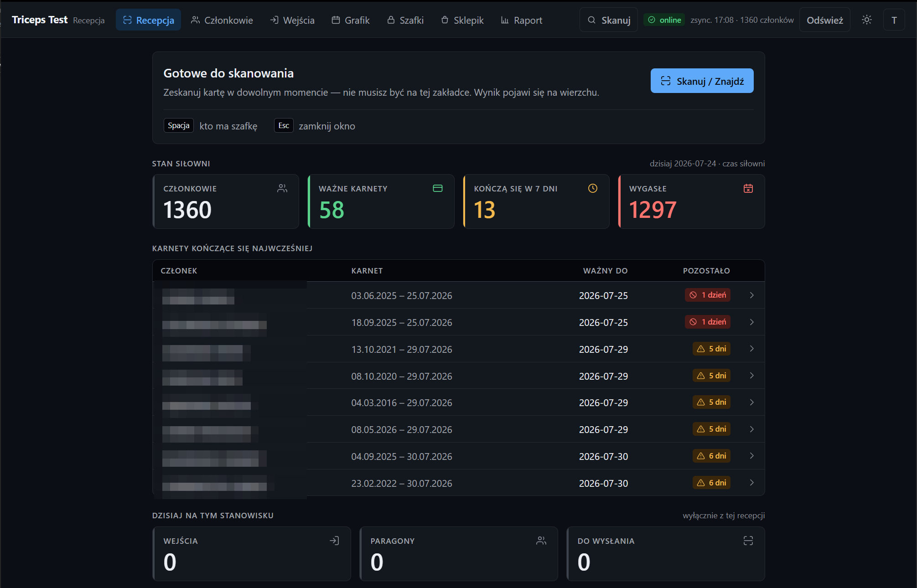Image resolution: width=917 pixels, height=588 pixels.
Task: Switch to the Szafki tab
Action: pos(405,20)
